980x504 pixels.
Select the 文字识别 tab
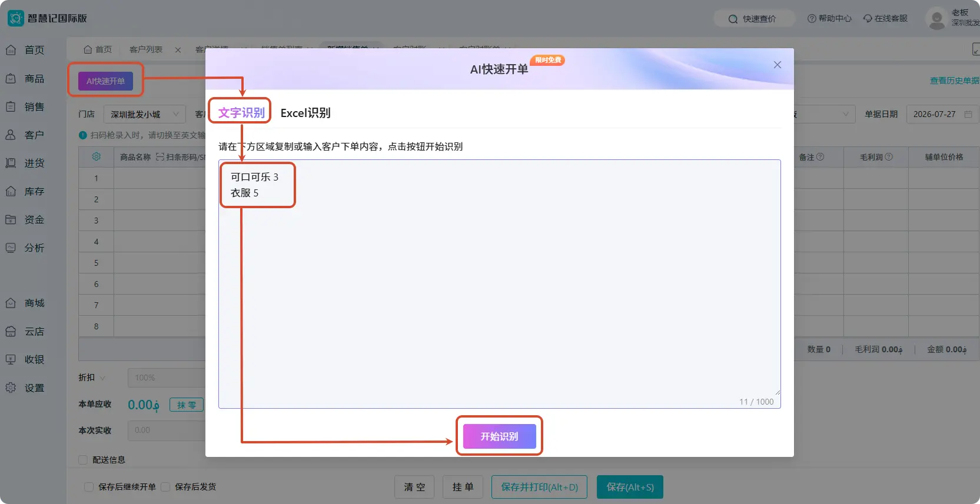click(241, 112)
